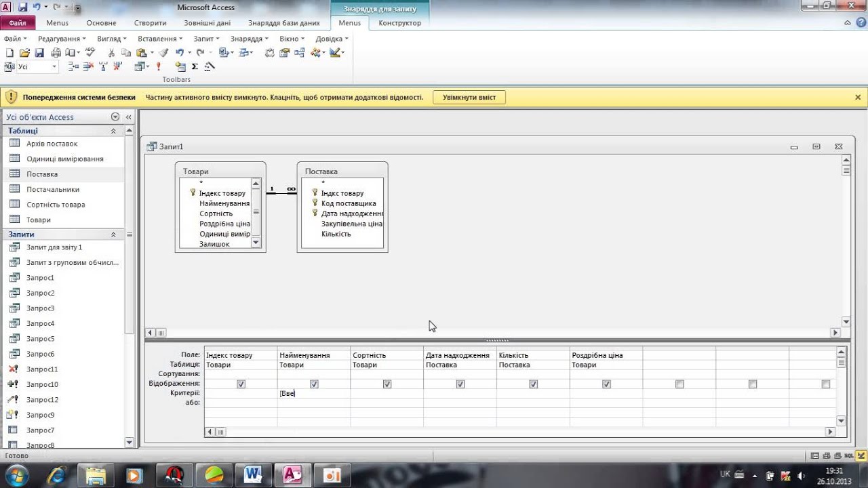Click the Insert Rows toolbar icon
This screenshot has width=868, height=488.
coord(73,66)
